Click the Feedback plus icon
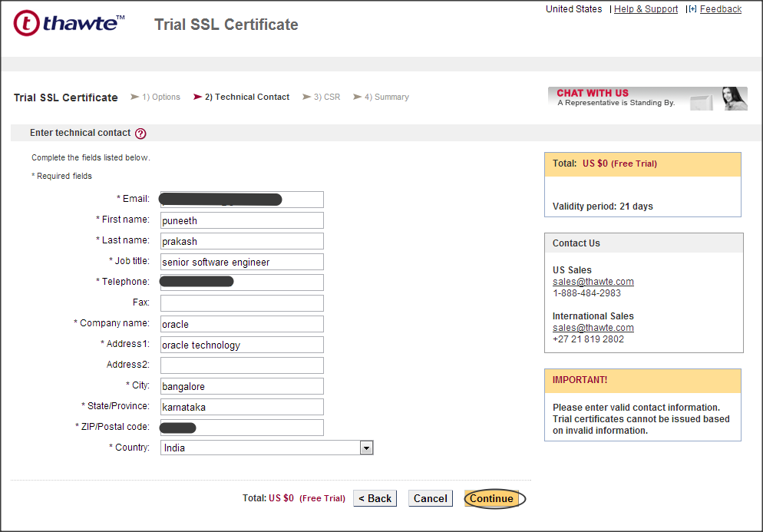763x532 pixels. pos(692,8)
